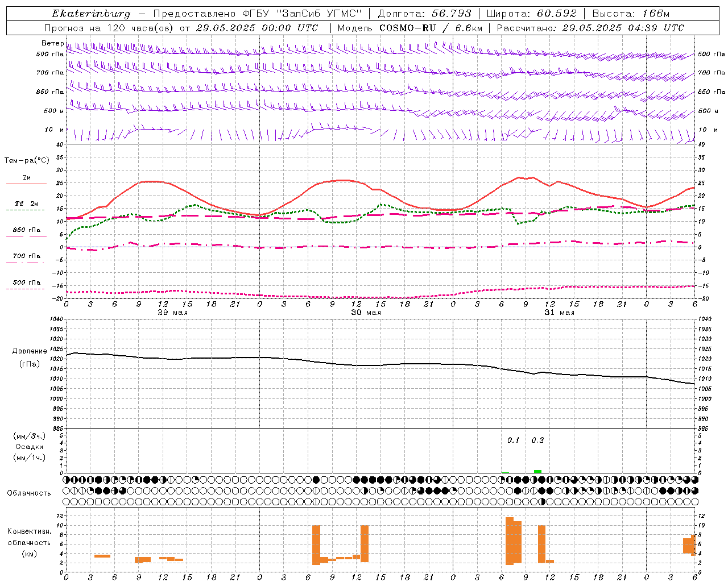Click the (км) convective cloud unit label
728x582 pixels.
[x=30, y=554]
